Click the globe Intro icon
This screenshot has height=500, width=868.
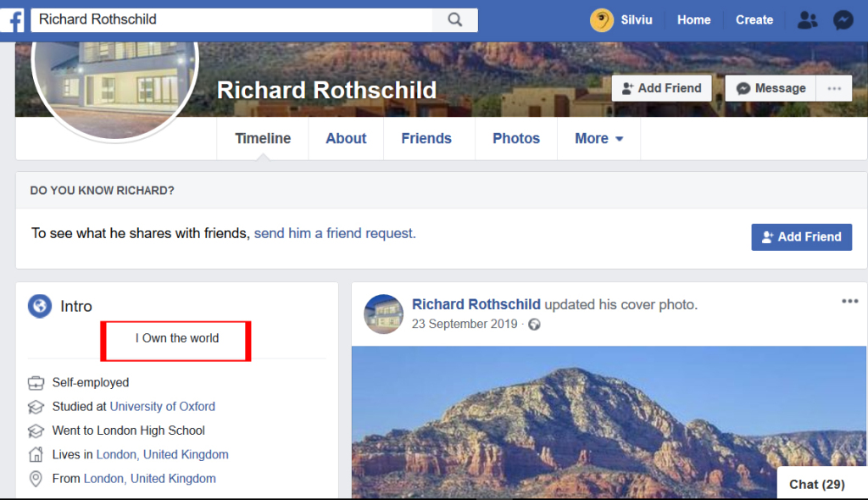tap(40, 306)
